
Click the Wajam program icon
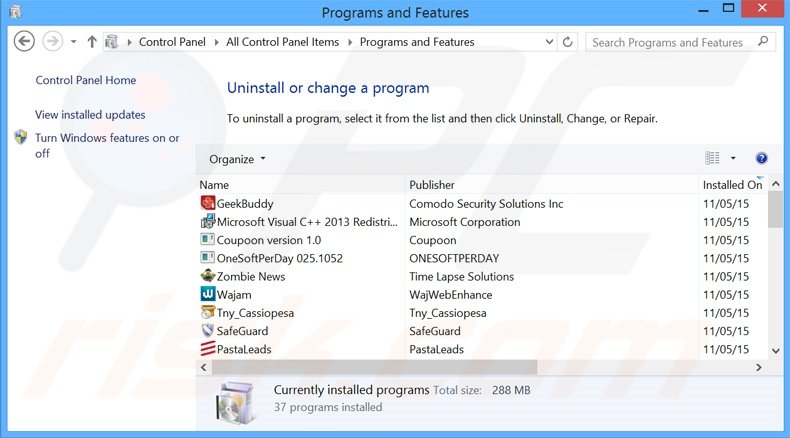[208, 294]
